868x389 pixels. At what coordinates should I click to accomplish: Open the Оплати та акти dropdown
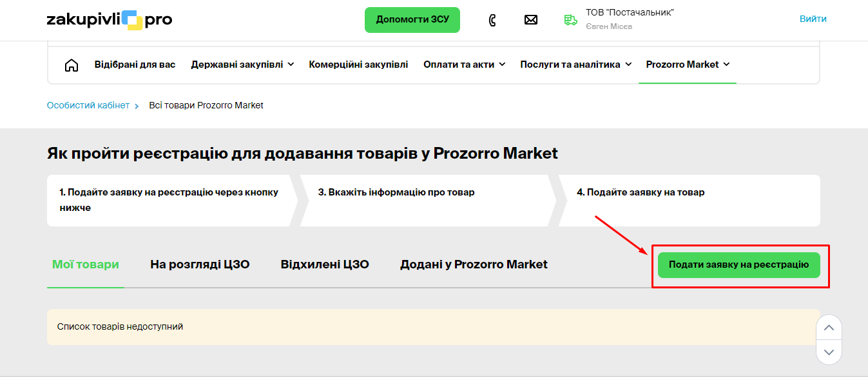coord(464,64)
